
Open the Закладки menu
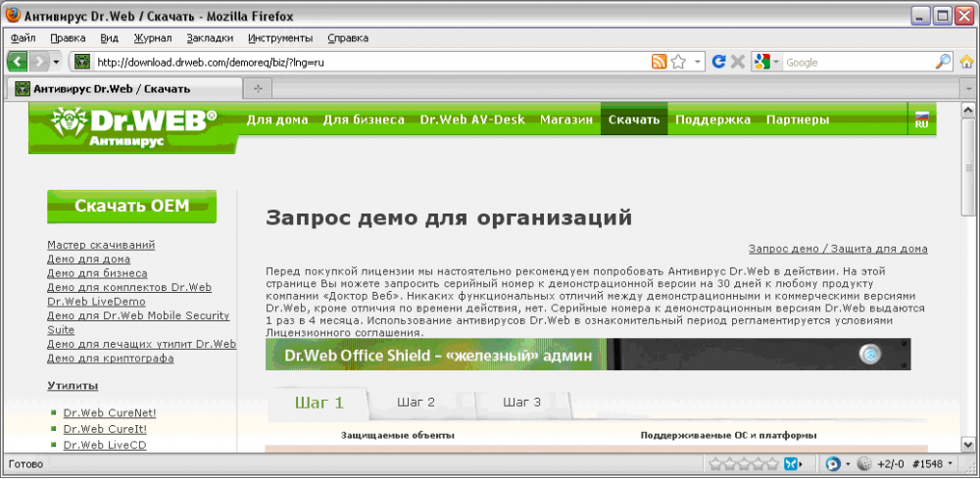point(210,38)
